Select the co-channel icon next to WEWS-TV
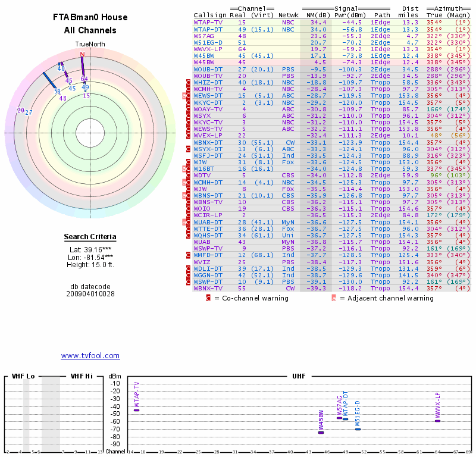Screen dimensions: 476x457 (x=188, y=129)
